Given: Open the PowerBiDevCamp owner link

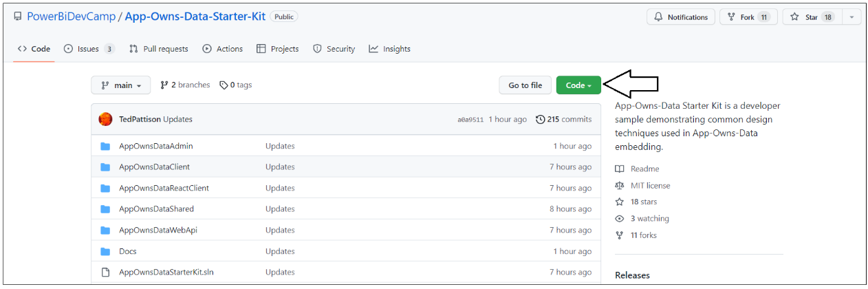Looking at the screenshot, I should click(72, 17).
